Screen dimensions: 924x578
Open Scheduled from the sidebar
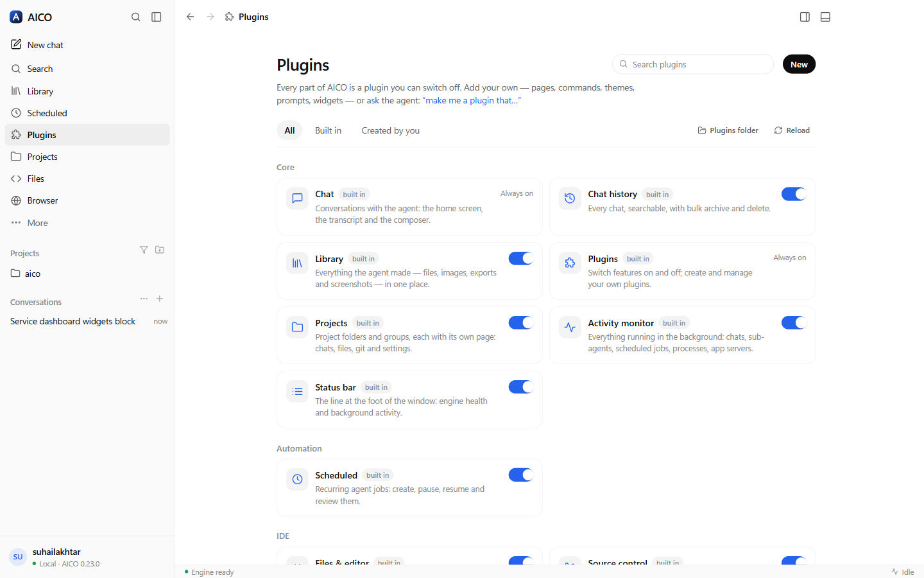(87, 113)
